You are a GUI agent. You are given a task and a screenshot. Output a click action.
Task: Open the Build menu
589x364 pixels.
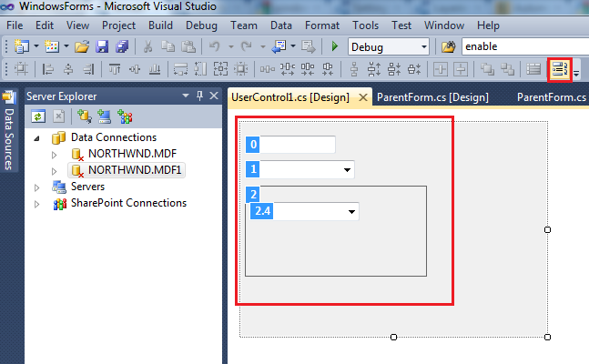tap(160, 25)
